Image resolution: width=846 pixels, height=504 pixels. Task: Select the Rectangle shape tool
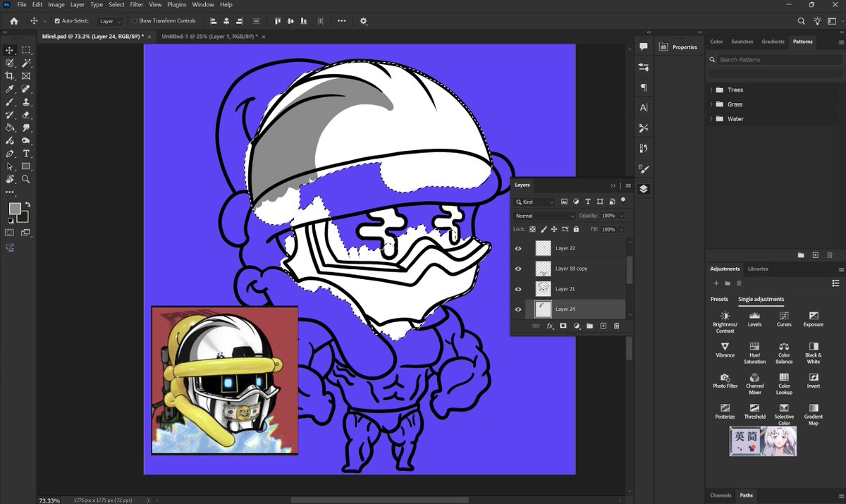(x=26, y=166)
